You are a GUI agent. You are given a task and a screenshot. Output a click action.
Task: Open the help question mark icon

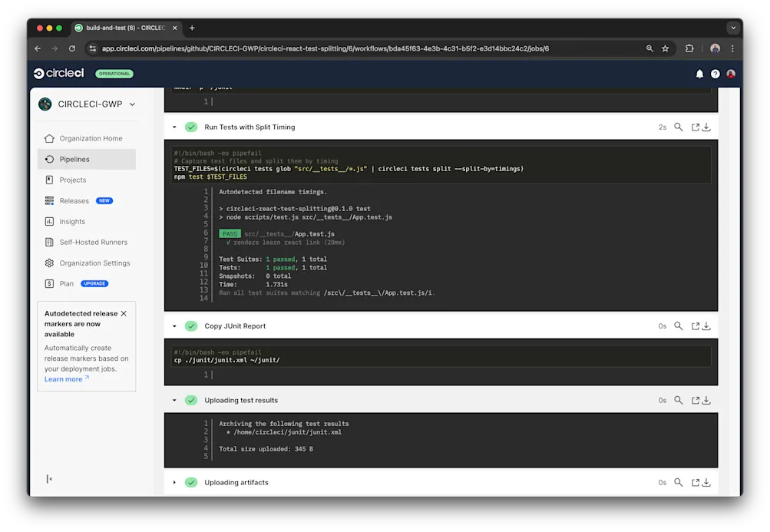pyautogui.click(x=715, y=74)
